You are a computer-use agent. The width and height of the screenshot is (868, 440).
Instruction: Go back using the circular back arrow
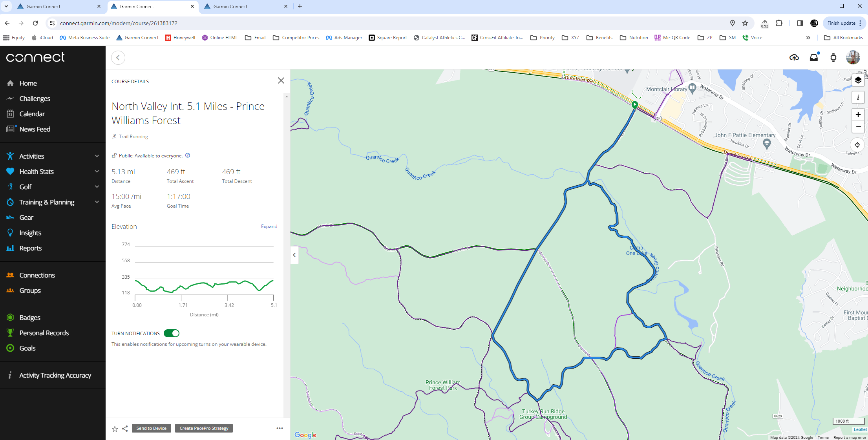point(118,58)
